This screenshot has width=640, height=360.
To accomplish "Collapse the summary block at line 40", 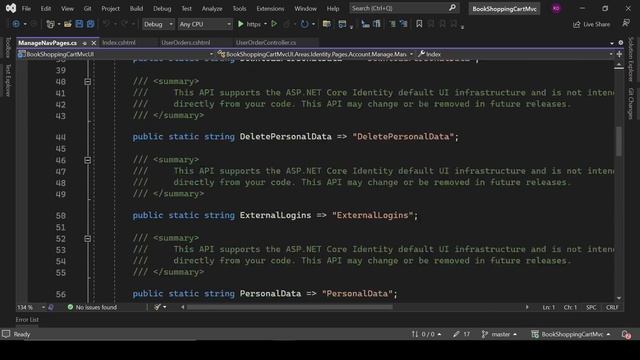I will click(87, 82).
